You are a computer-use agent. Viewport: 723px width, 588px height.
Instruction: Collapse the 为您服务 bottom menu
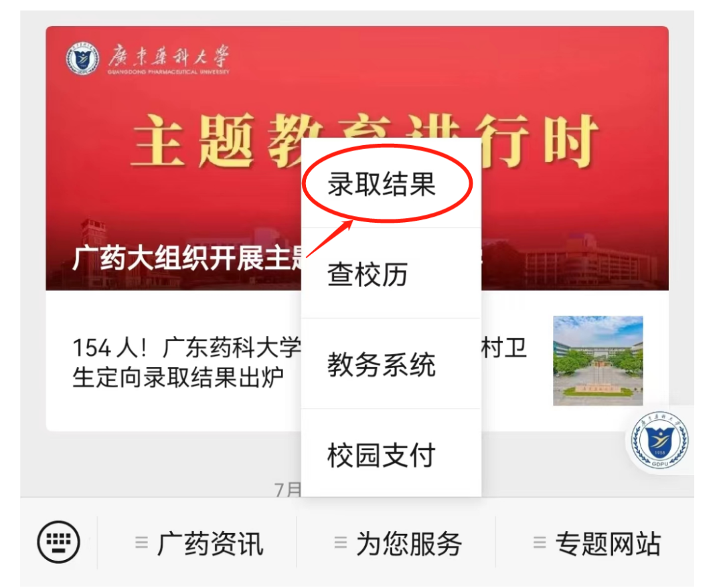pos(396,543)
